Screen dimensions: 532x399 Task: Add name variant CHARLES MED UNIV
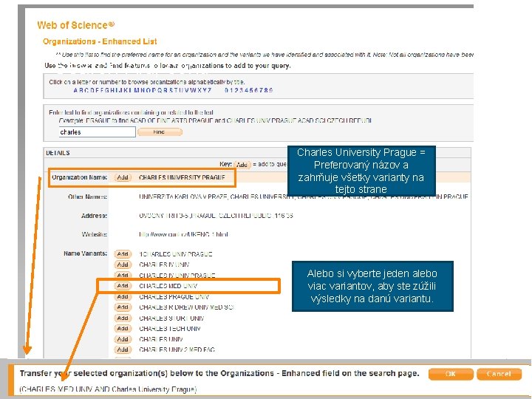tap(123, 286)
